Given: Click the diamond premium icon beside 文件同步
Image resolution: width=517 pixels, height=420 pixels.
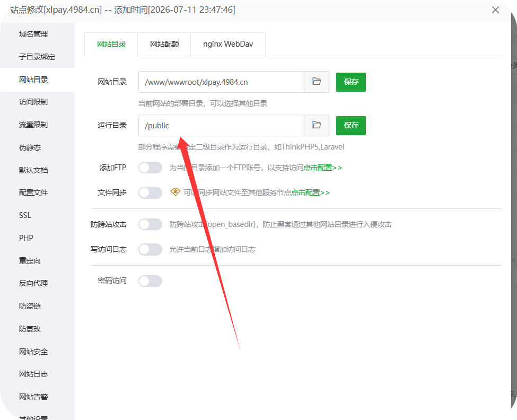Looking at the screenshot, I should [175, 192].
